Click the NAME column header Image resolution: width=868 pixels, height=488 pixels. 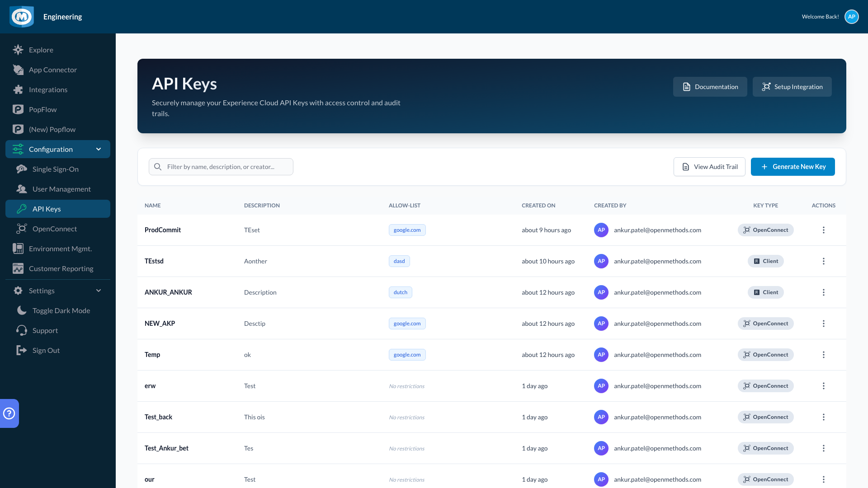152,206
